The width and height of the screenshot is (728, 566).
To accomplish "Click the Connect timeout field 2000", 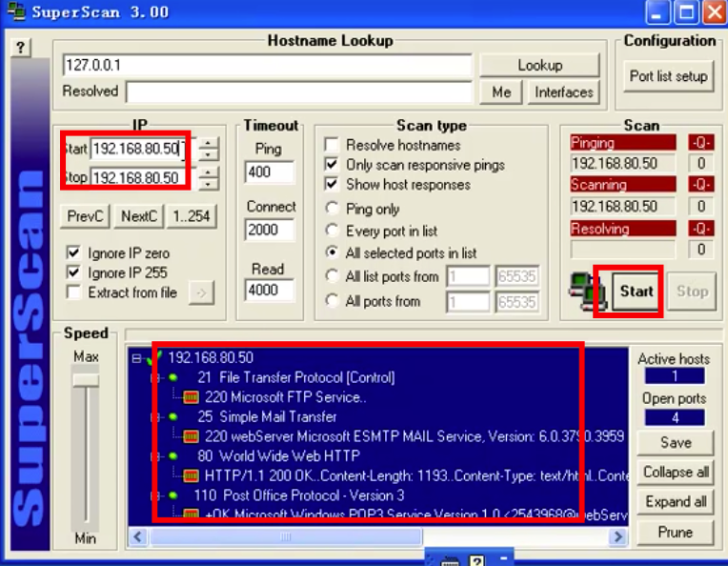I will (x=269, y=230).
